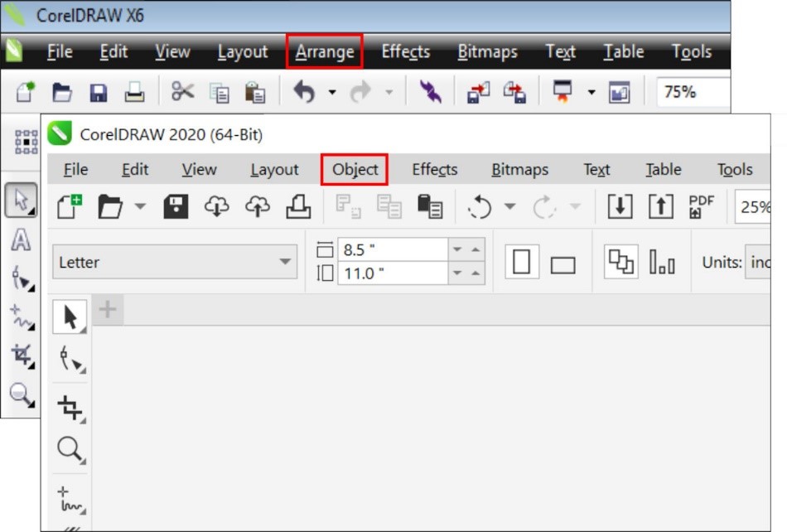Click page width field showing 8.5"
Image resolution: width=787 pixels, height=532 pixels.
click(393, 249)
